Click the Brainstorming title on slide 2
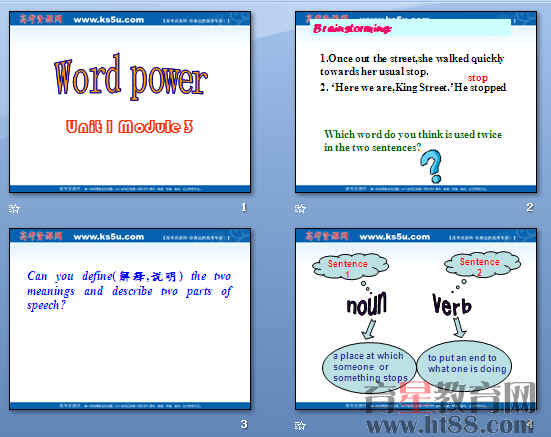Image resolution: width=551 pixels, height=437 pixels. tap(352, 28)
